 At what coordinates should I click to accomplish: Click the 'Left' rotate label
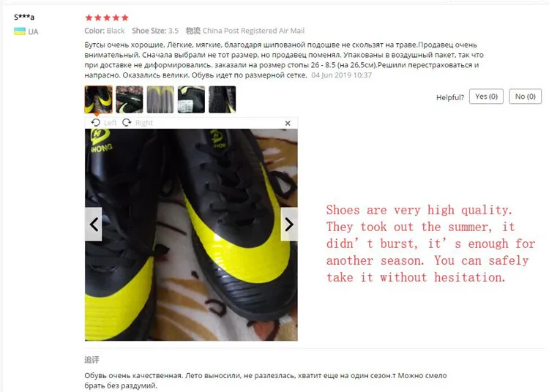110,123
